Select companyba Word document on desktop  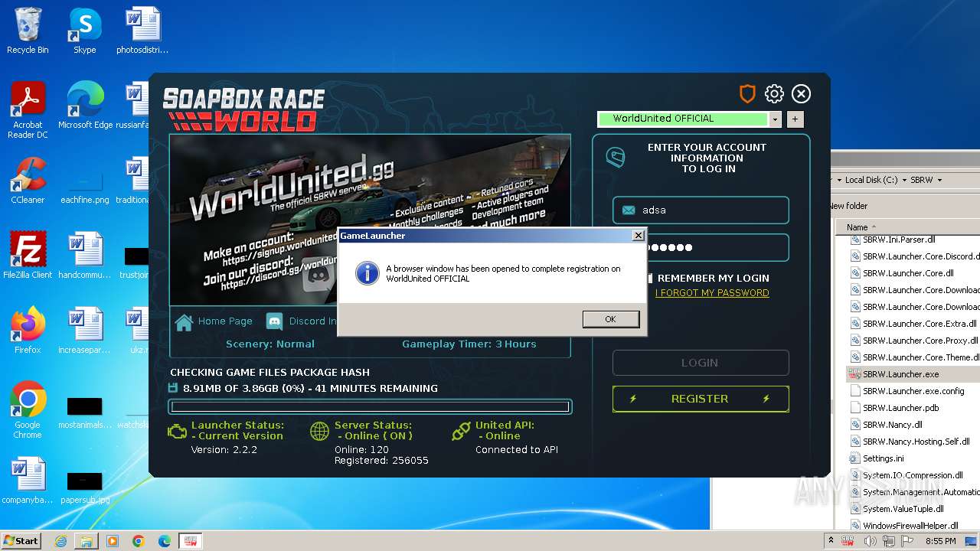[28, 481]
